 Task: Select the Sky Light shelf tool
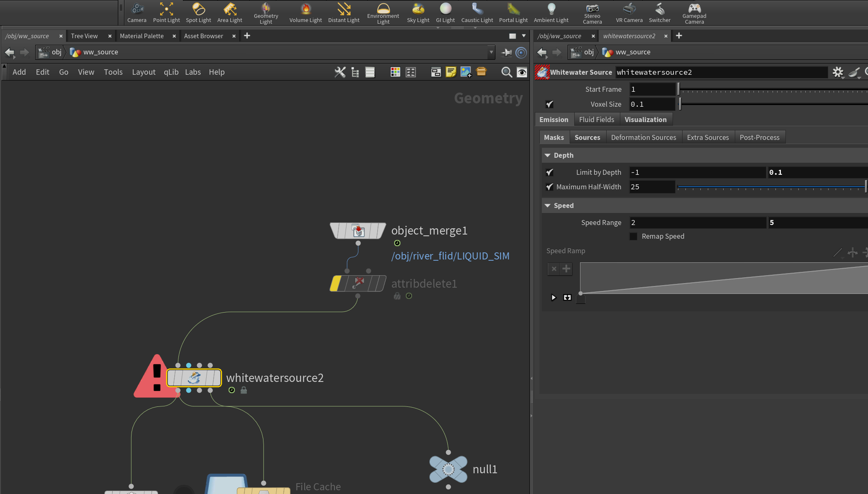coord(418,12)
